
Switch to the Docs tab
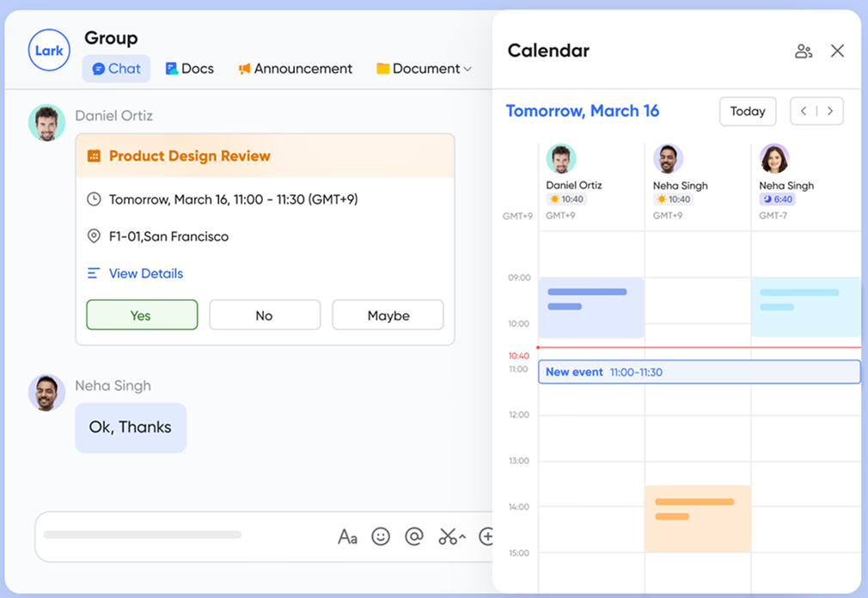189,69
